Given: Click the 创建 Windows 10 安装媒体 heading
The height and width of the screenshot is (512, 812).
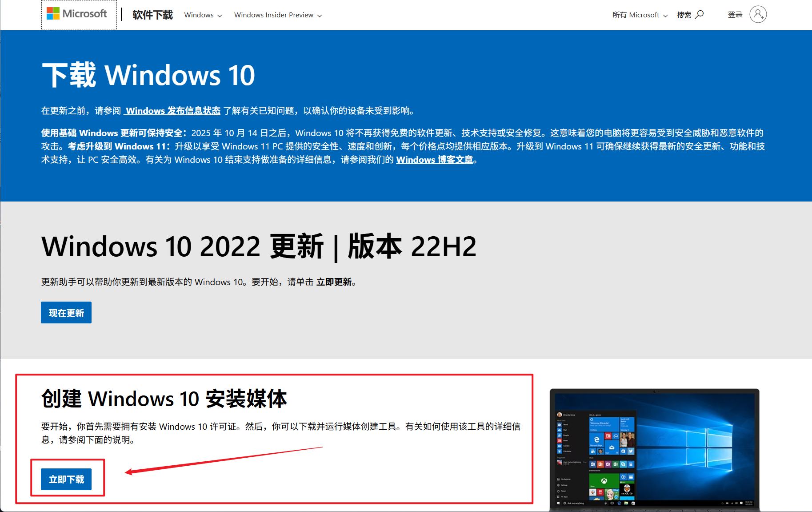Looking at the screenshot, I should 164,399.
